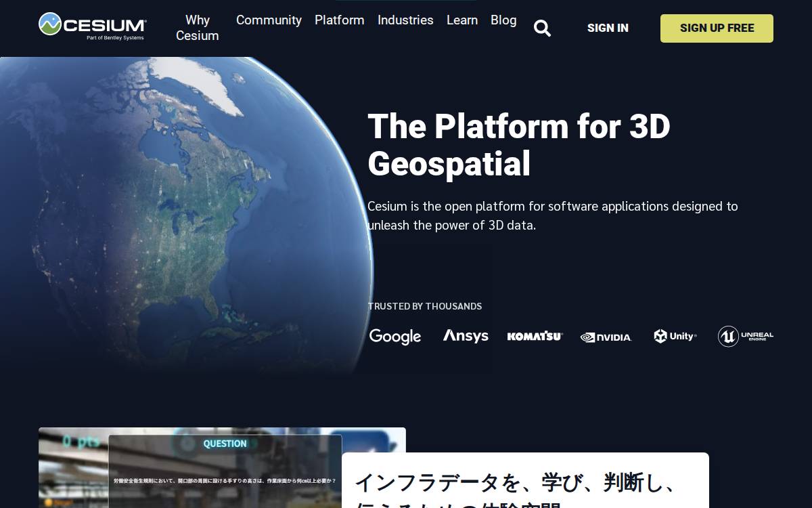Image resolution: width=812 pixels, height=508 pixels.
Task: Click the Komatsu logo
Action: point(535,337)
